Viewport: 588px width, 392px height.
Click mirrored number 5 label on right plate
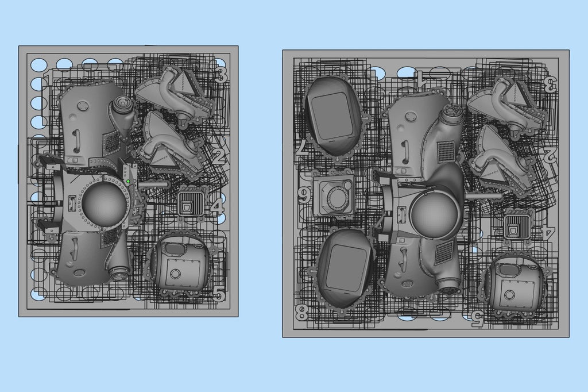pos(477,318)
